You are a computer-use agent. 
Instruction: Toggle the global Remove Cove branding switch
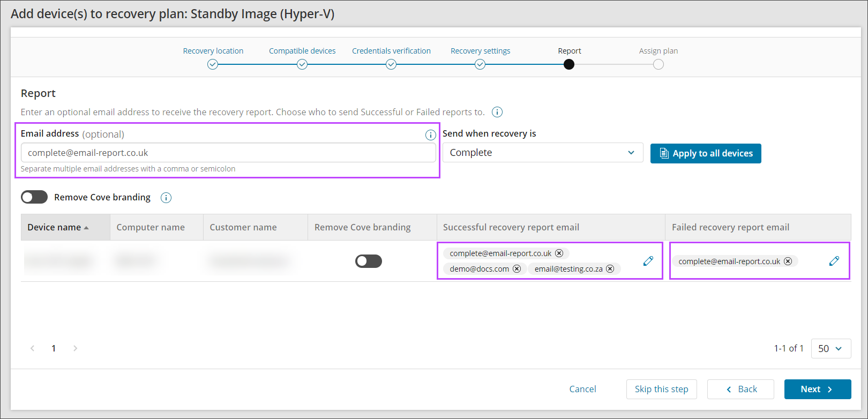(x=34, y=197)
